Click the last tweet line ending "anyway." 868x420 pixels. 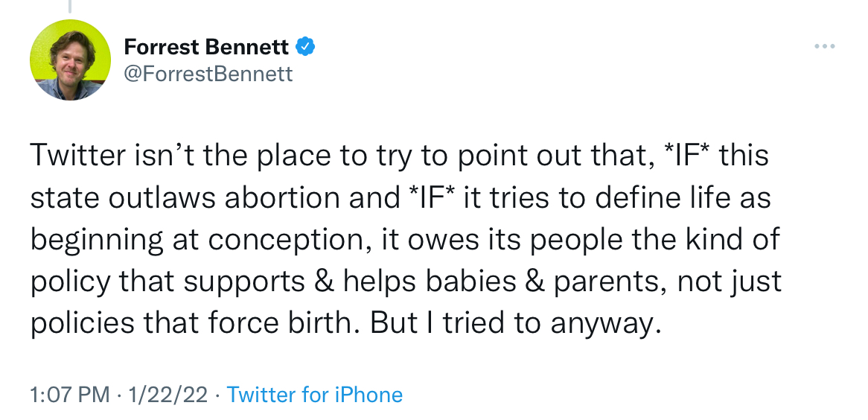click(346, 325)
